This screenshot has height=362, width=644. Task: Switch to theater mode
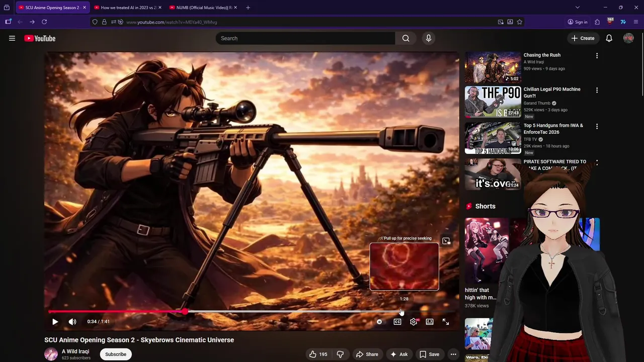[x=430, y=322]
